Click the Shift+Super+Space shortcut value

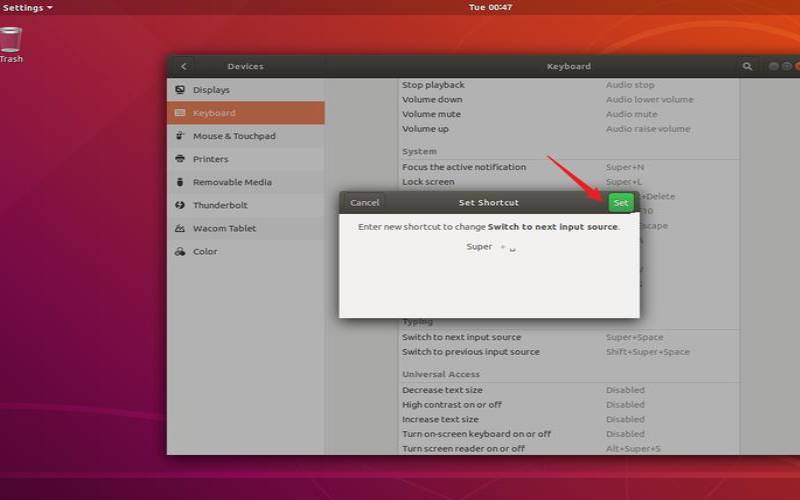click(647, 352)
